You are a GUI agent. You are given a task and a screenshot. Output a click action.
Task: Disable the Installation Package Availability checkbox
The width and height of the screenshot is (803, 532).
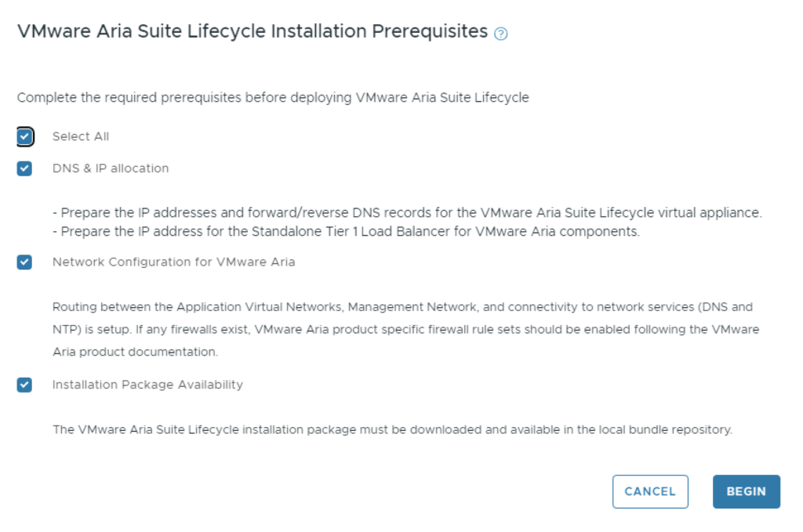click(25, 385)
